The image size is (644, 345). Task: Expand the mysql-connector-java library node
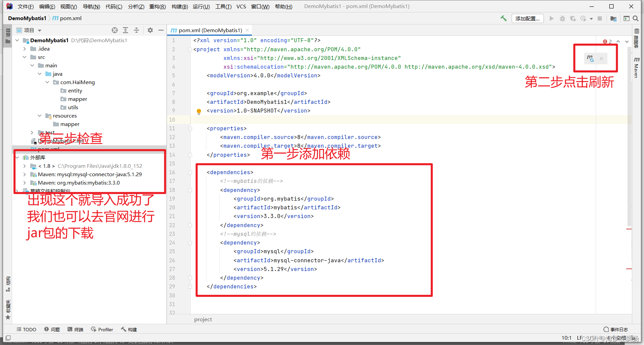pos(24,174)
